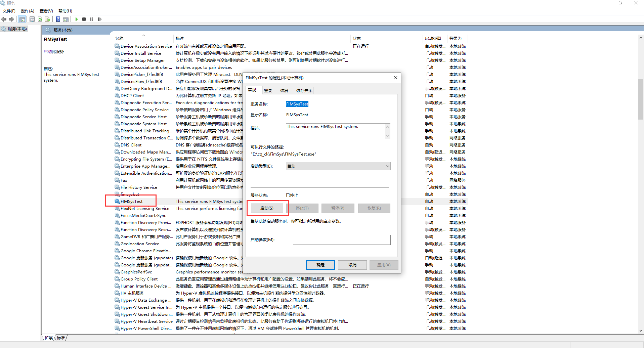Click the Restart Service toolbar icon
This screenshot has height=348, width=644.
click(99, 19)
